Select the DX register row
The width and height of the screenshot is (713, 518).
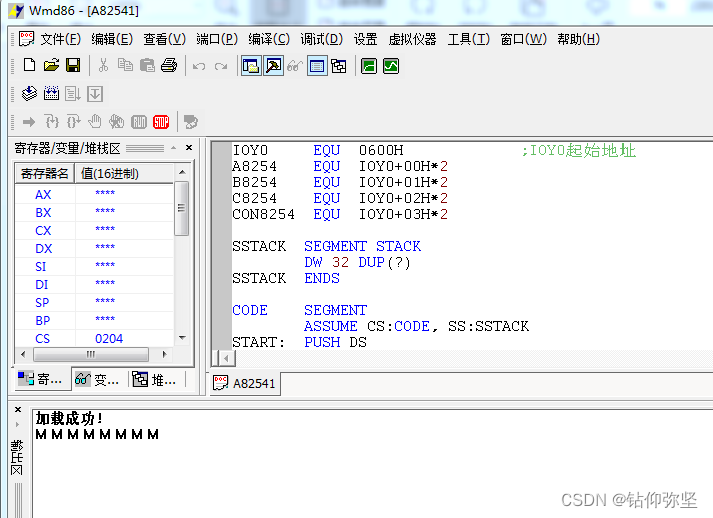tap(95, 248)
